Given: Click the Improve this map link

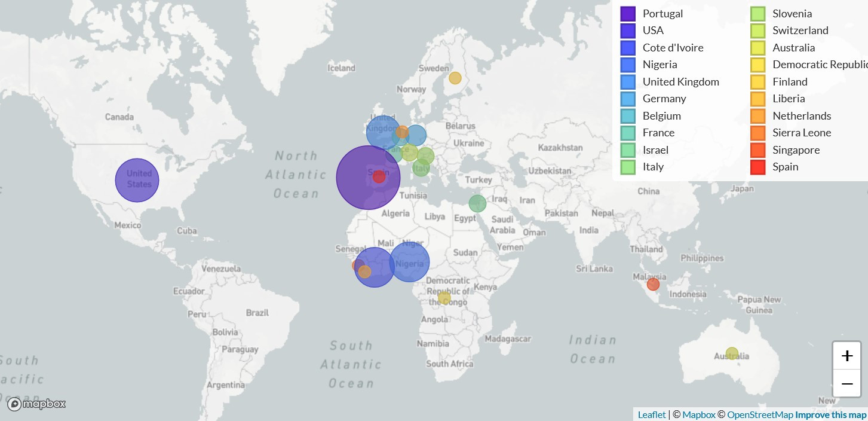Looking at the screenshot, I should (x=830, y=414).
